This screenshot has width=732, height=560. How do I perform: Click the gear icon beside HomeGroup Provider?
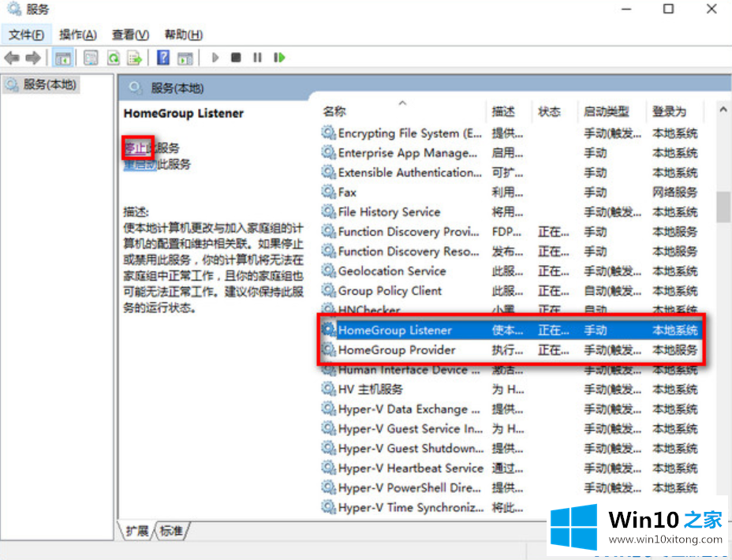click(x=329, y=349)
